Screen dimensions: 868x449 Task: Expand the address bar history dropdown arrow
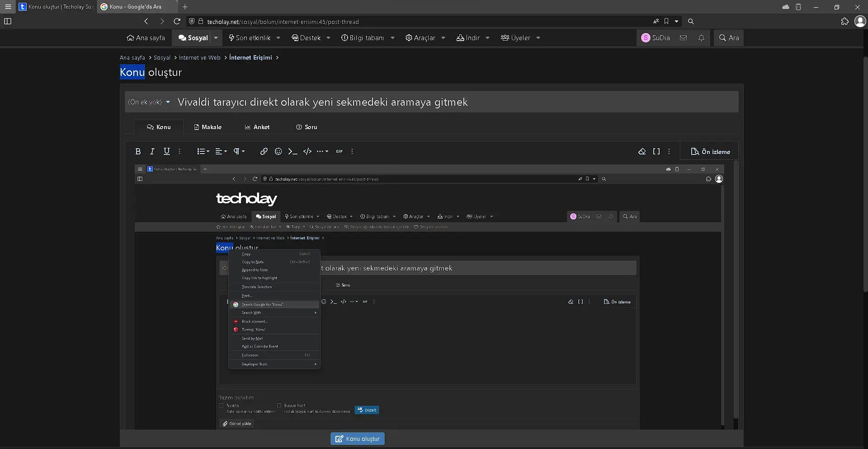(x=677, y=21)
